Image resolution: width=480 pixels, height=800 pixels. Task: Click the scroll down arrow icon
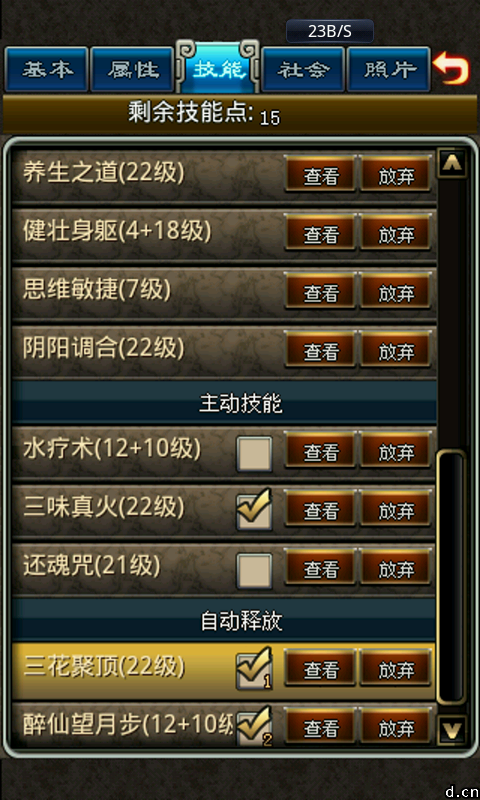click(x=452, y=730)
